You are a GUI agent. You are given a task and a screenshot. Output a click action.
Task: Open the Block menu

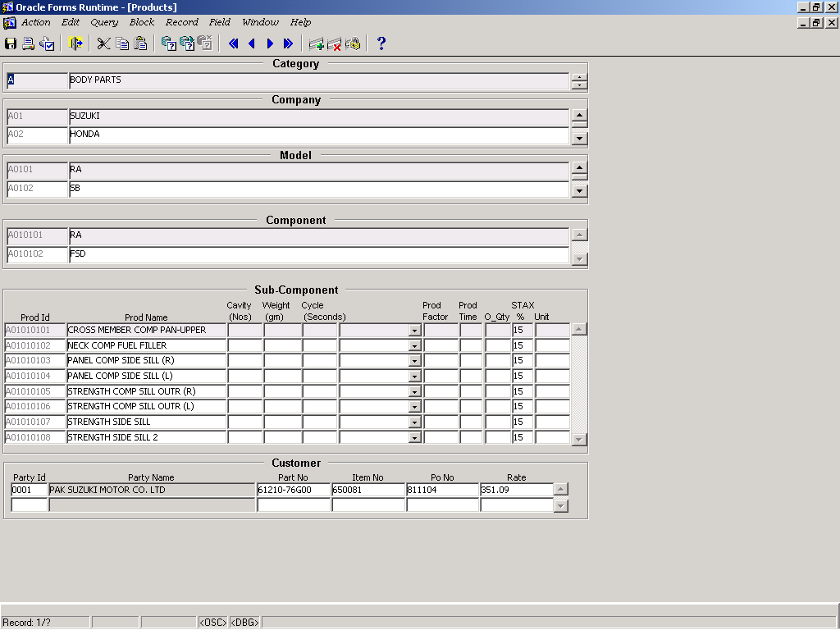[142, 22]
